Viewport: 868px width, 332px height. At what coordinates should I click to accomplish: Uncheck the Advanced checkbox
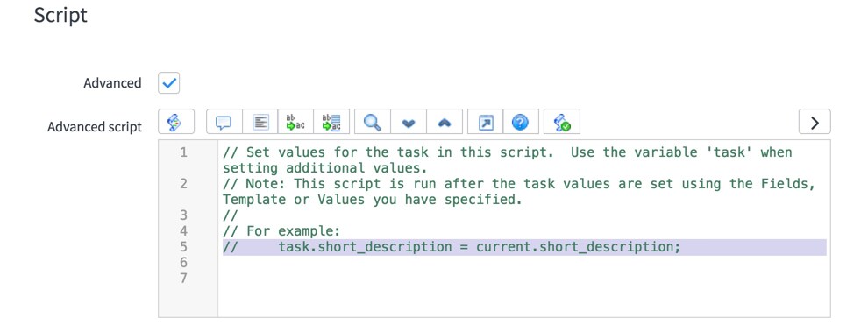[x=169, y=83]
